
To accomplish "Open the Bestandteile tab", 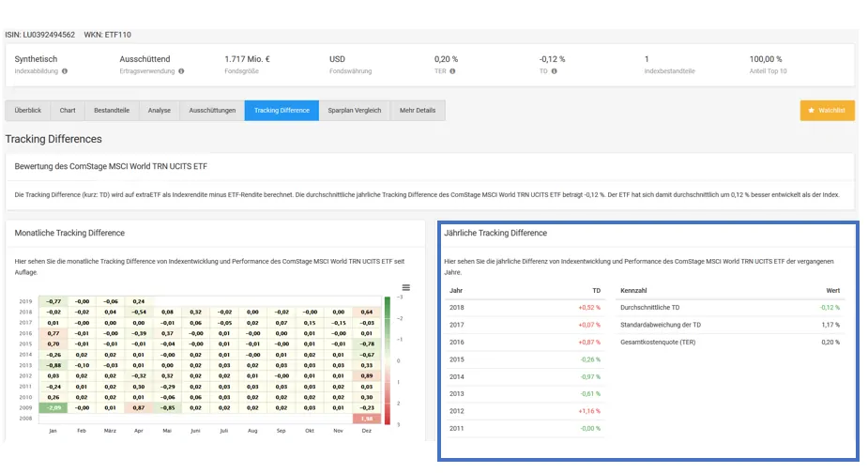I will (112, 111).
